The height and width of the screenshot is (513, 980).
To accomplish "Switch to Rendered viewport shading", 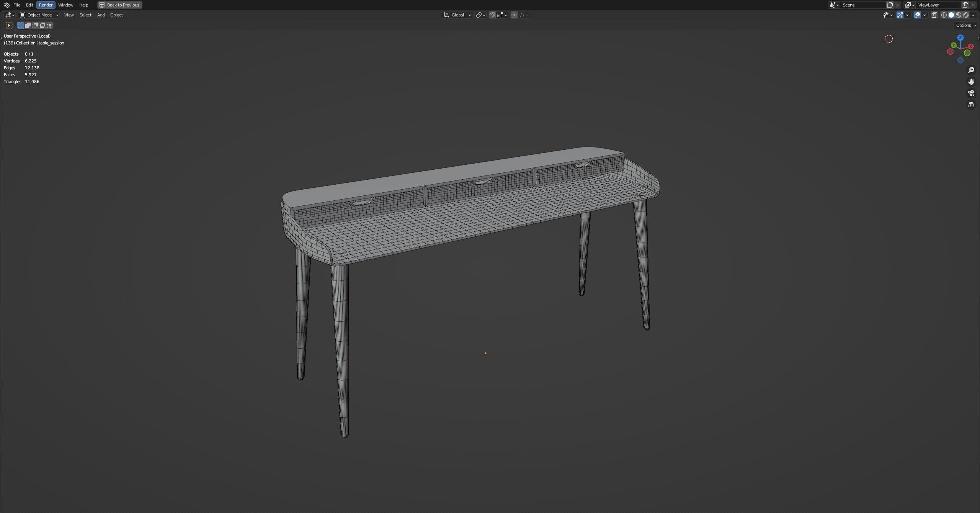I will [x=966, y=15].
